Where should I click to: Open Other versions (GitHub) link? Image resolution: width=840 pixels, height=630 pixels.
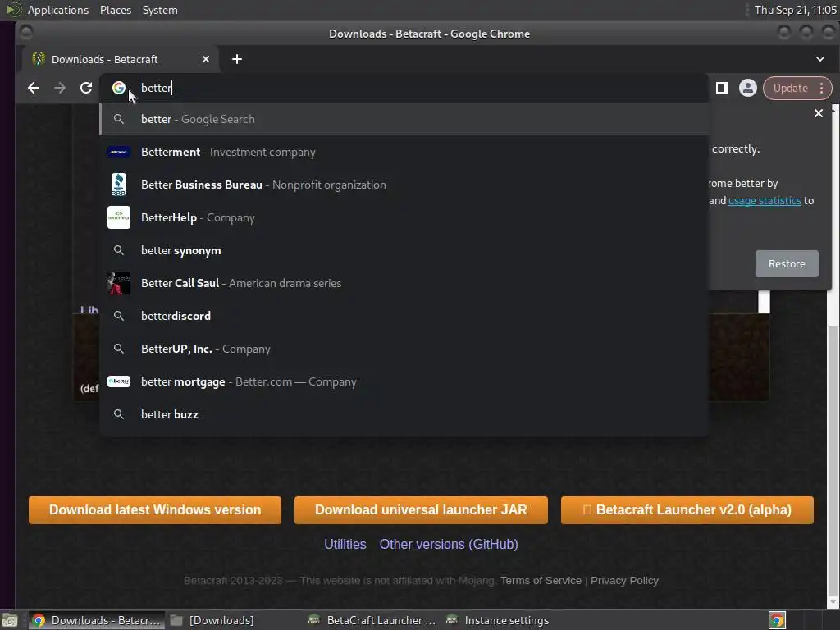coord(449,545)
